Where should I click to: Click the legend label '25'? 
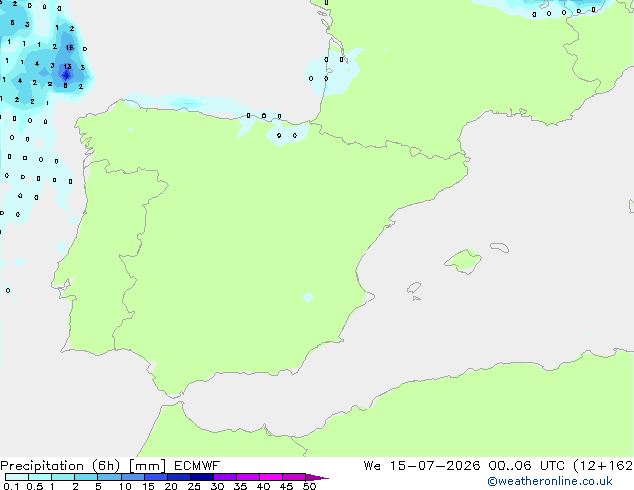click(x=194, y=486)
